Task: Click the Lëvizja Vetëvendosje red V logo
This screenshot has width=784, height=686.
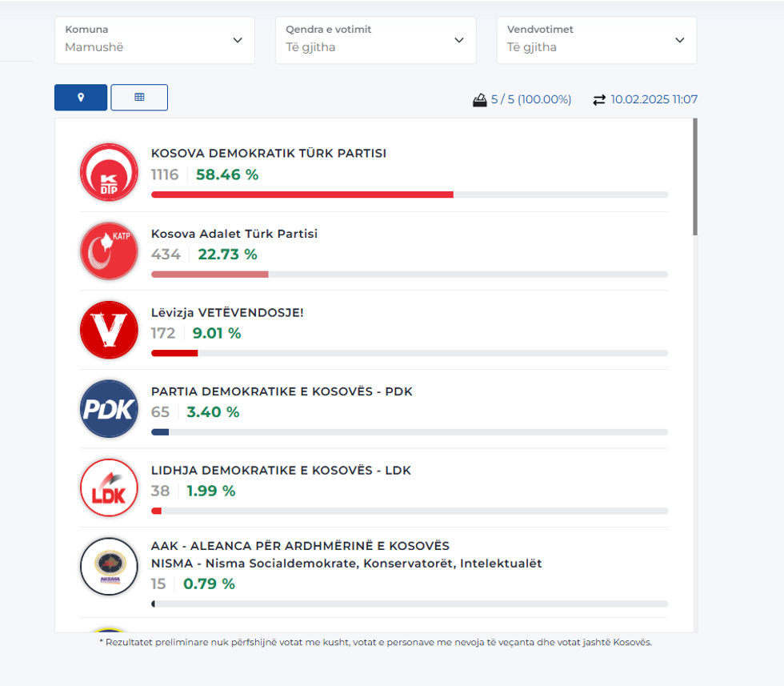Action: tap(110, 330)
